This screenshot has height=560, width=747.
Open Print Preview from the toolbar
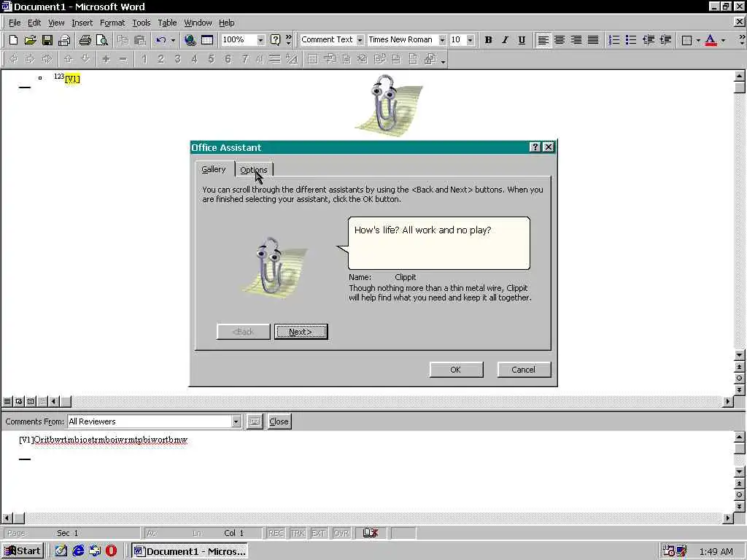(x=102, y=40)
